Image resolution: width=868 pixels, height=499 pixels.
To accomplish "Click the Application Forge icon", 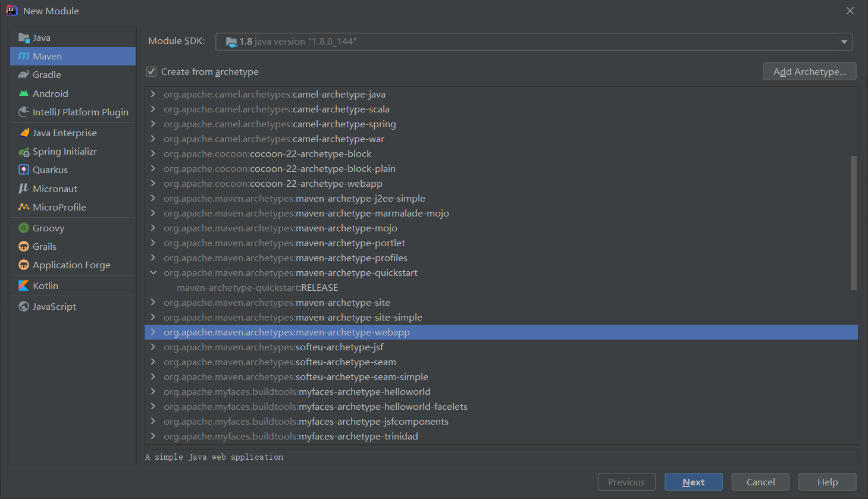I will pos(24,265).
